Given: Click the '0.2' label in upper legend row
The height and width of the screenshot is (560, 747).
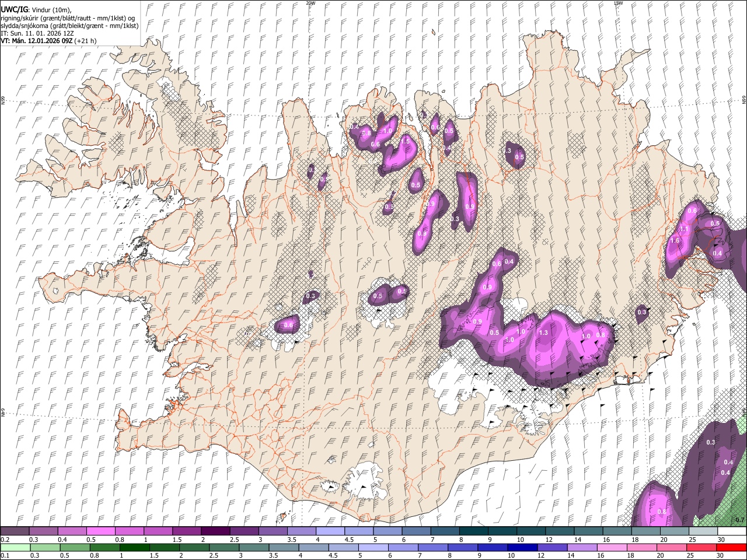Looking at the screenshot, I should 5,540.
